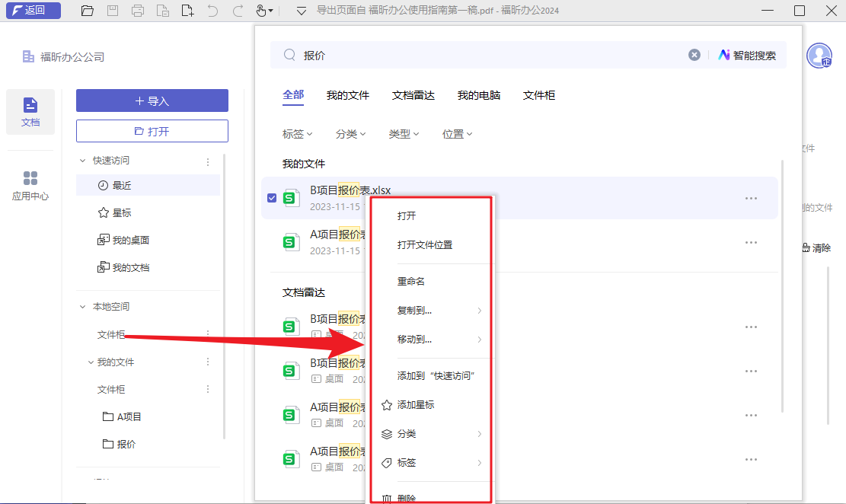Clear the search box with the X icon

(694, 54)
